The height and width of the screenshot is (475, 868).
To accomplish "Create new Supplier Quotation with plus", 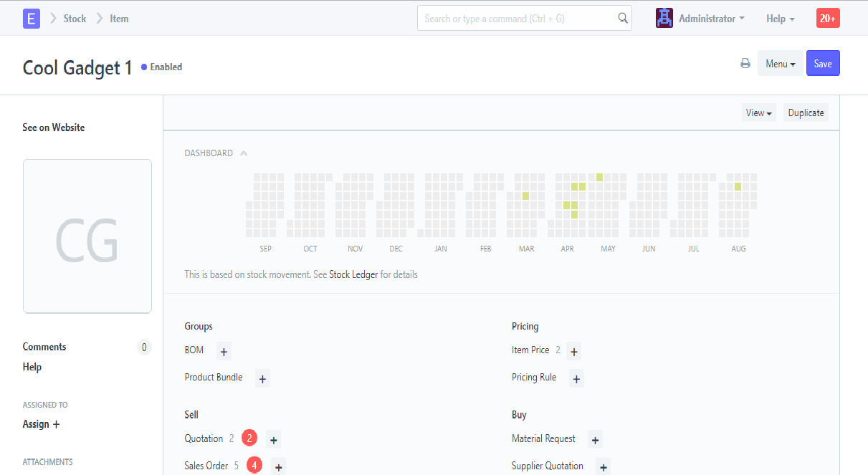I will tap(604, 466).
